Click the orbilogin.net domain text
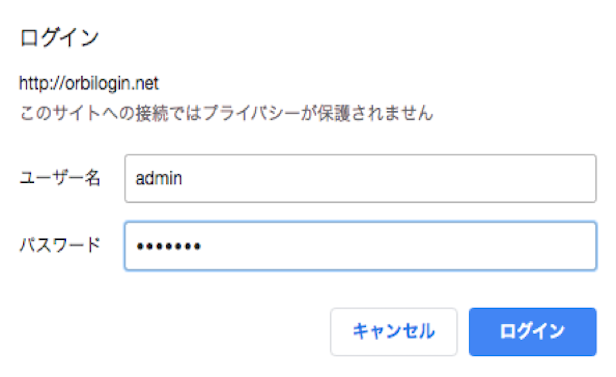This screenshot has width=616, height=377. (112, 83)
